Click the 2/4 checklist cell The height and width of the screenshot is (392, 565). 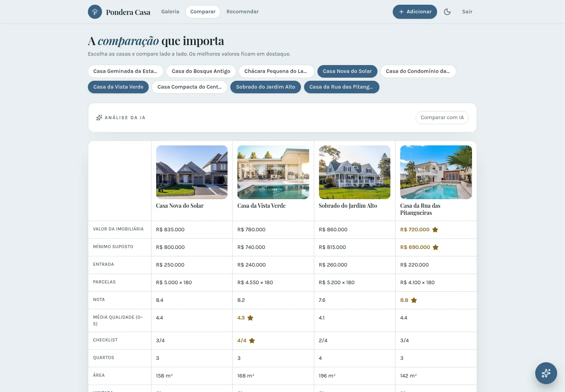pyautogui.click(x=355, y=341)
